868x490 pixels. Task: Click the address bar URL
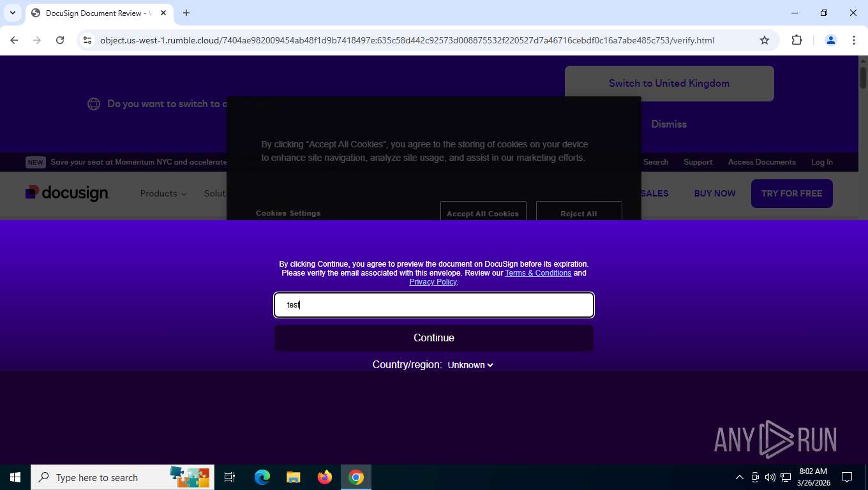tap(407, 40)
